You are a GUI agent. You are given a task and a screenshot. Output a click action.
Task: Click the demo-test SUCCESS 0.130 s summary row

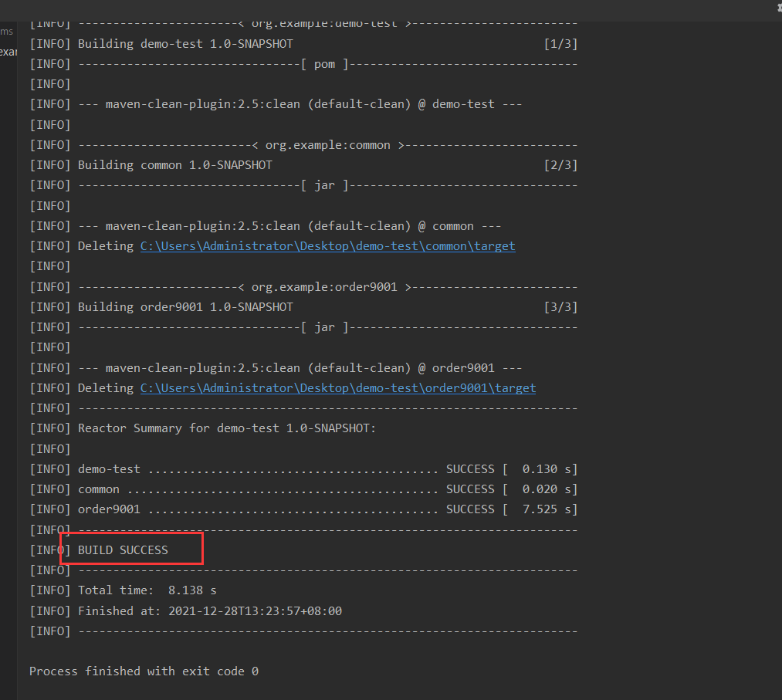click(x=303, y=469)
